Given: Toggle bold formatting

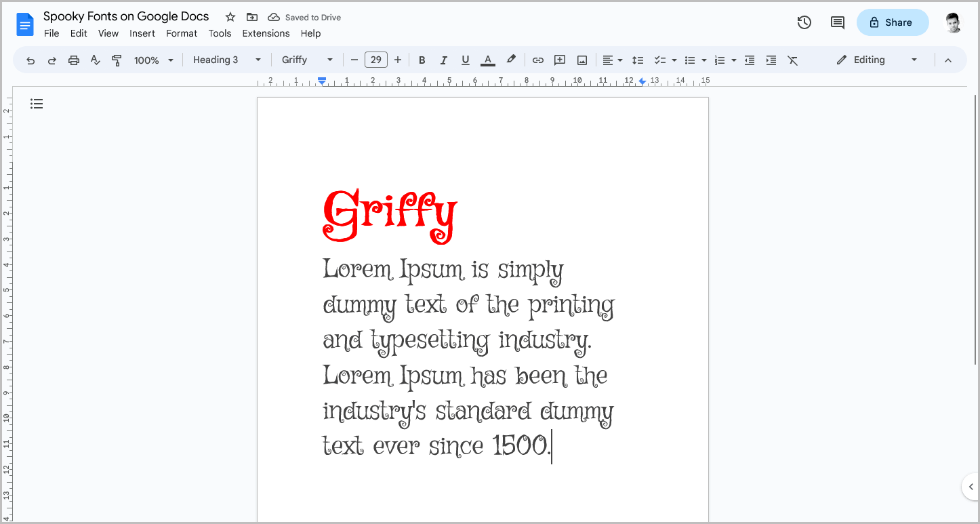Looking at the screenshot, I should 422,60.
